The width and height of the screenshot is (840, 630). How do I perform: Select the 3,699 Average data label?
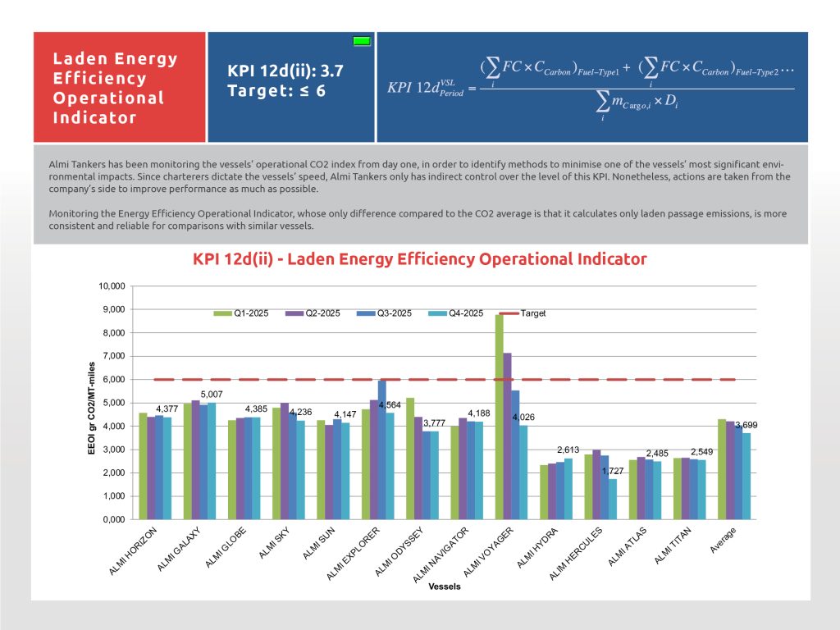747,425
